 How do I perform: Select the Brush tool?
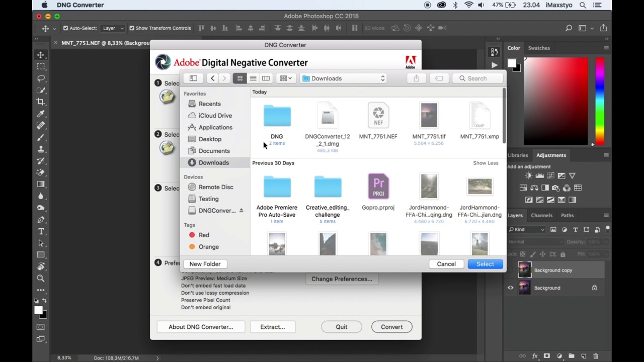41,137
